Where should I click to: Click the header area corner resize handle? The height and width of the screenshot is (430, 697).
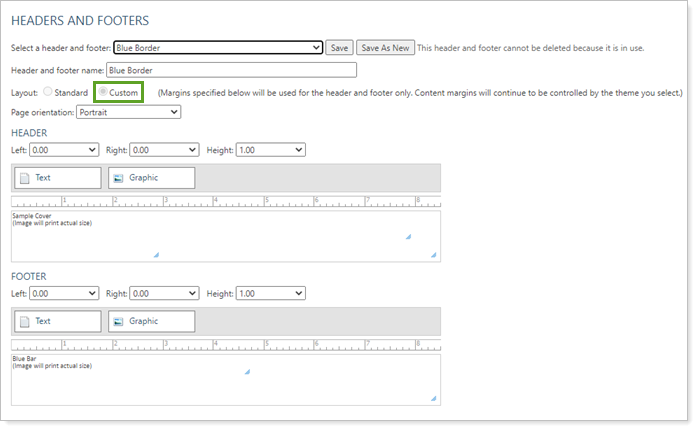pos(433,255)
